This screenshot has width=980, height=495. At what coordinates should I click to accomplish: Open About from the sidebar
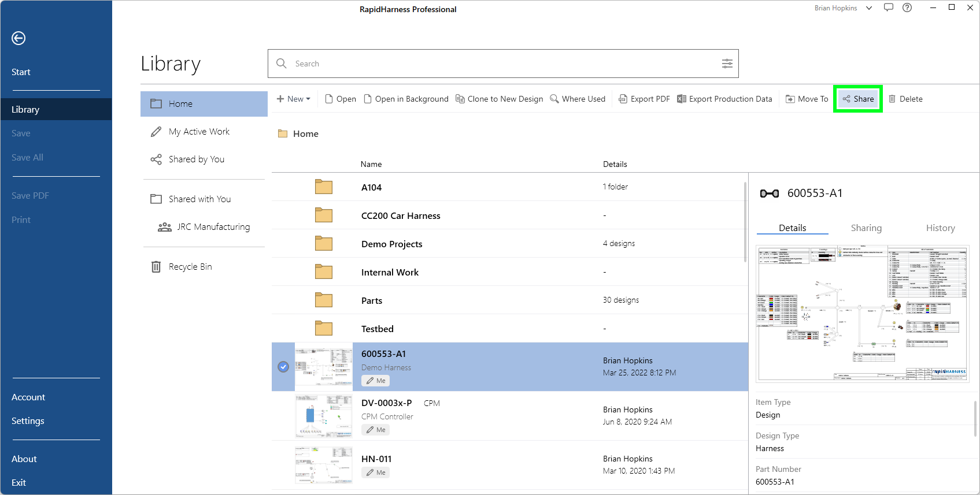(x=24, y=459)
